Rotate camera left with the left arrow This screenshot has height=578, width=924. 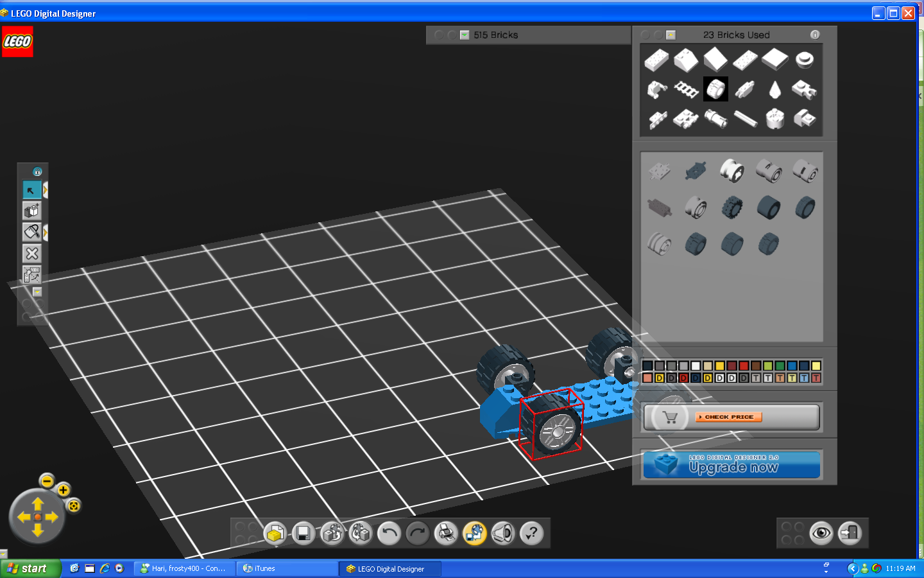pos(24,517)
